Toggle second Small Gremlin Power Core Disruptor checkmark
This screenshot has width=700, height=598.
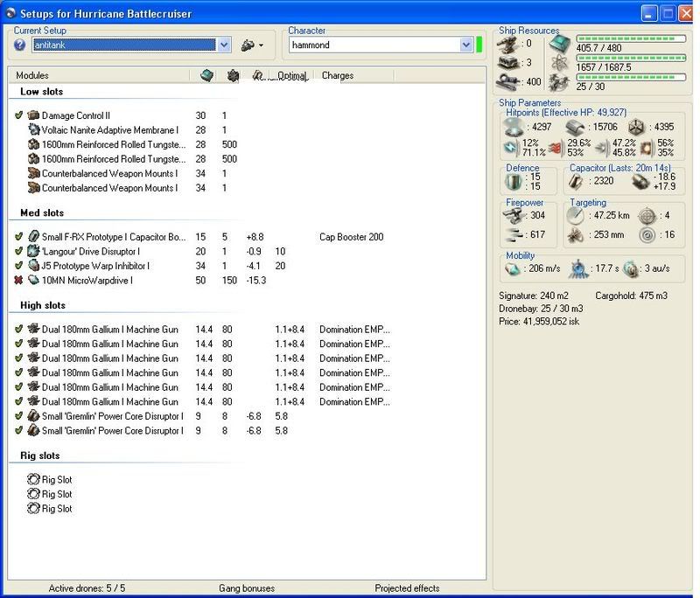coord(18,430)
